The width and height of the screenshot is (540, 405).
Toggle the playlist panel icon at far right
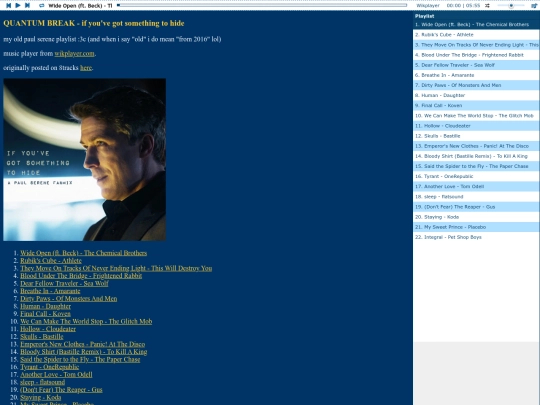tap(534, 6)
